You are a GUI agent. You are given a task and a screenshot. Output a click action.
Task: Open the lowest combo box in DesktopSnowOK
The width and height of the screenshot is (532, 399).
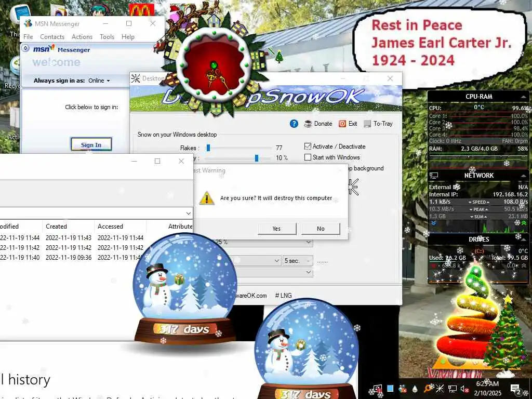point(273,272)
